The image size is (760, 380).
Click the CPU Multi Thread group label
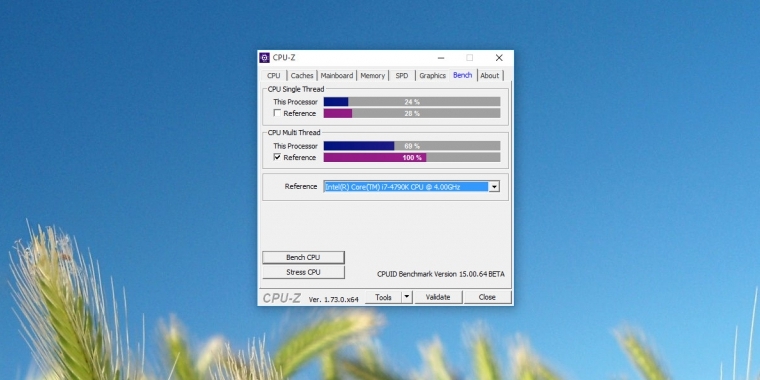tap(294, 133)
